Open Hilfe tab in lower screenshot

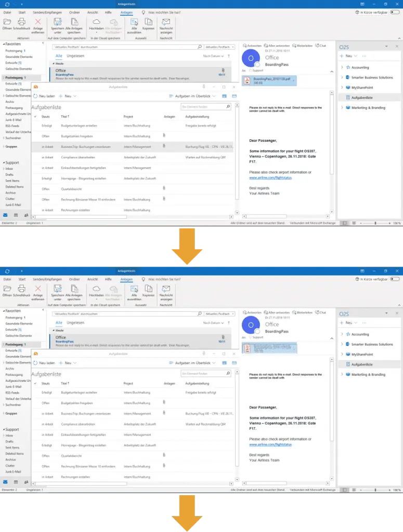tap(108, 279)
